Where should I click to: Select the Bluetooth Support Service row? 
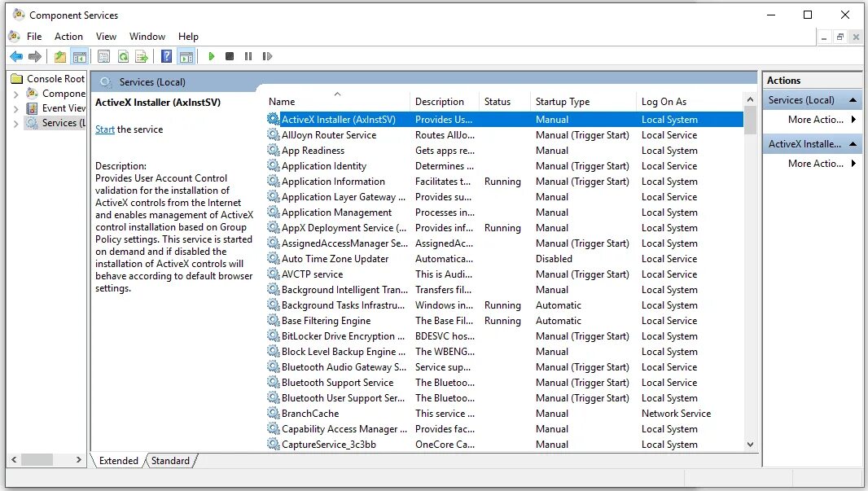tap(504, 383)
